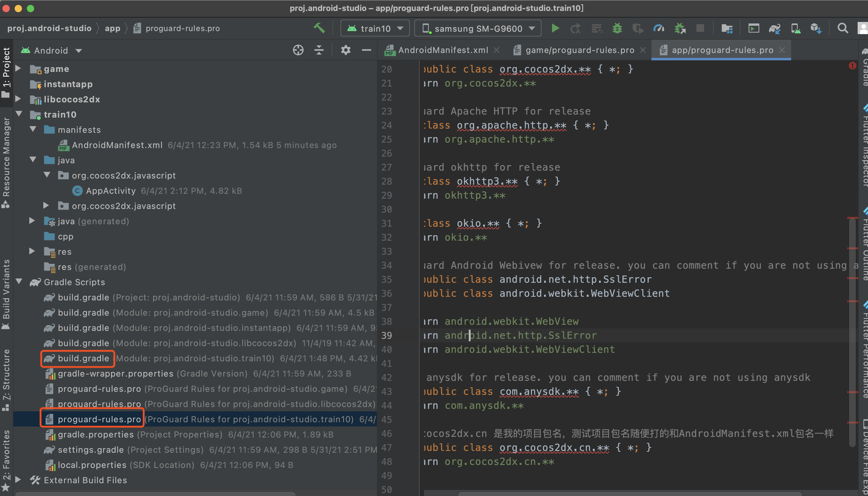Click the Debug app bug icon
Image resolution: width=868 pixels, height=496 pixels.
[x=617, y=28]
